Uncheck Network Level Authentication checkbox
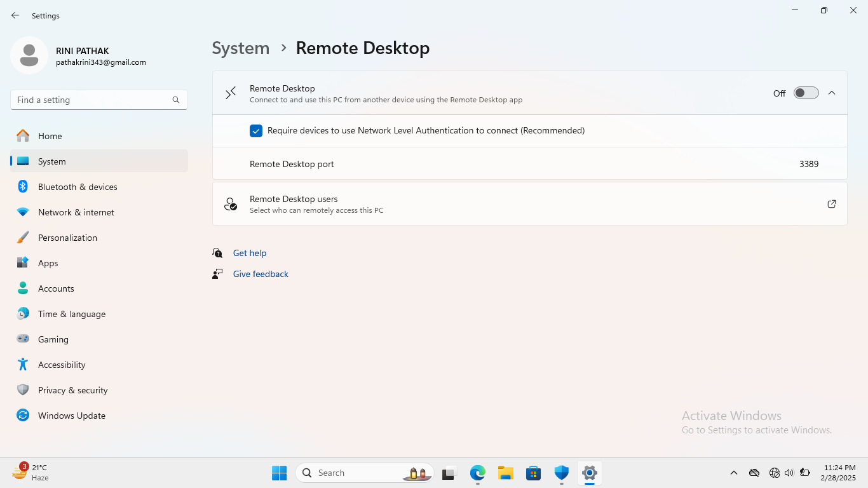This screenshot has height=488, width=868. click(x=256, y=131)
